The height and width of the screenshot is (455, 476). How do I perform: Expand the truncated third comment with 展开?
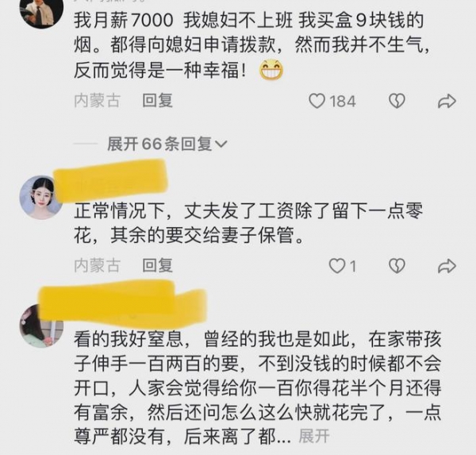click(x=314, y=437)
